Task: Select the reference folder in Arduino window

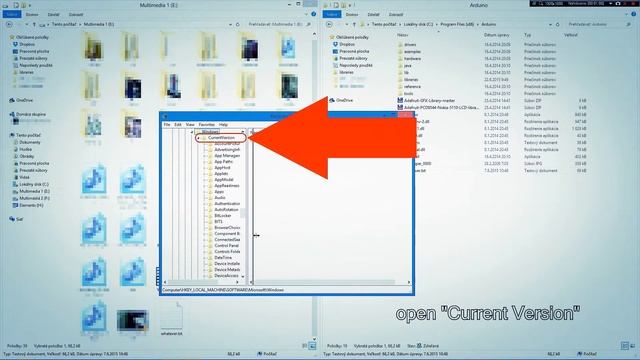Action: [412, 87]
